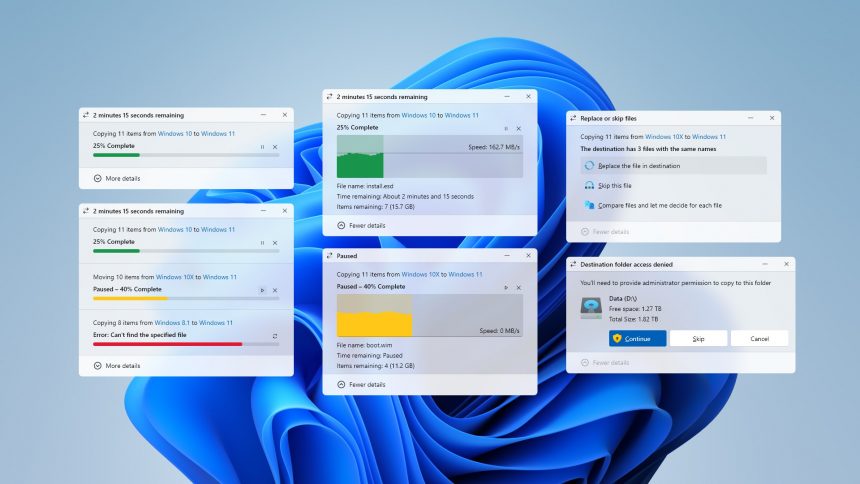Cancel the copy in the Paused dialog
This screenshot has height=484, width=860.
coord(518,288)
